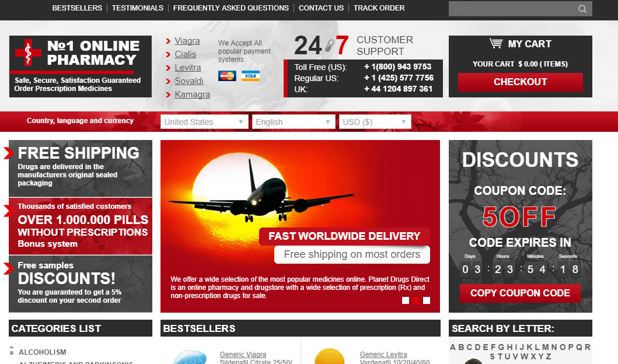Click the UK number +44 1204 897 361
The image size is (618, 364).
[x=398, y=89]
